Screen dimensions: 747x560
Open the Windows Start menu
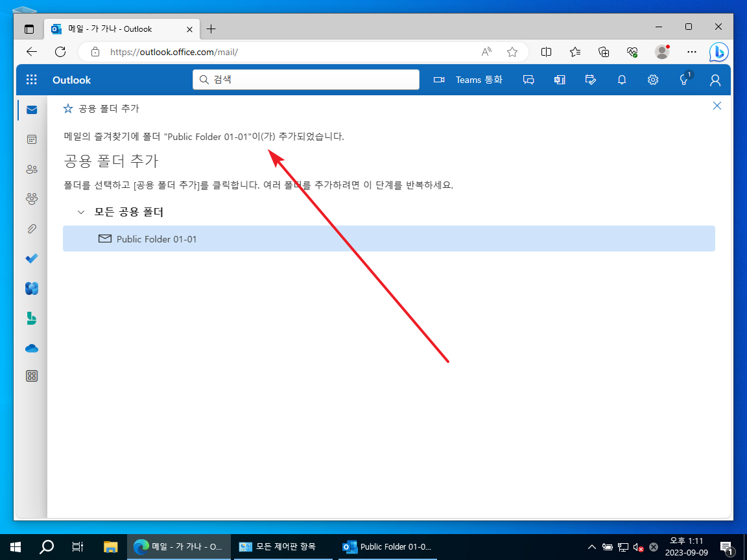point(16,546)
